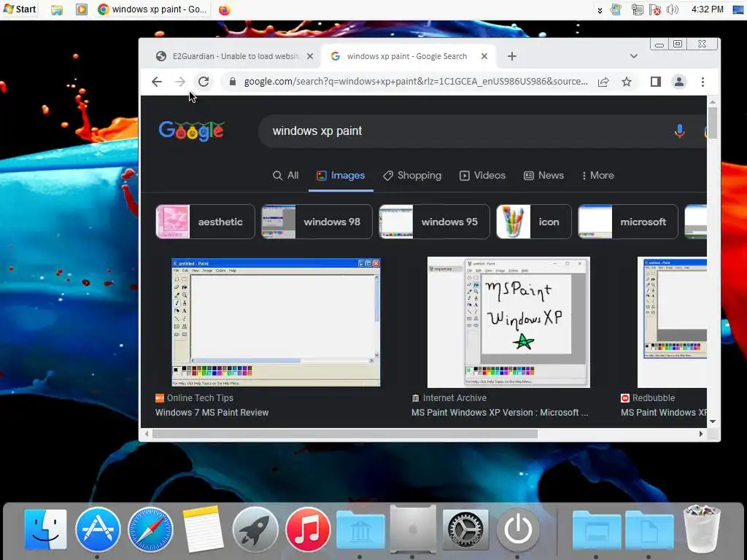The width and height of the screenshot is (747, 560).
Task: Expand the More search options
Action: click(x=598, y=175)
